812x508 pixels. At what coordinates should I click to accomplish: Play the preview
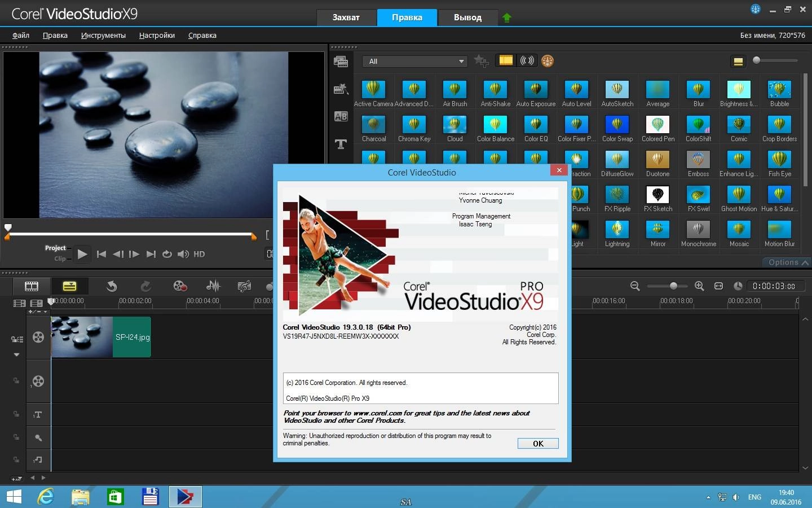[x=82, y=254]
